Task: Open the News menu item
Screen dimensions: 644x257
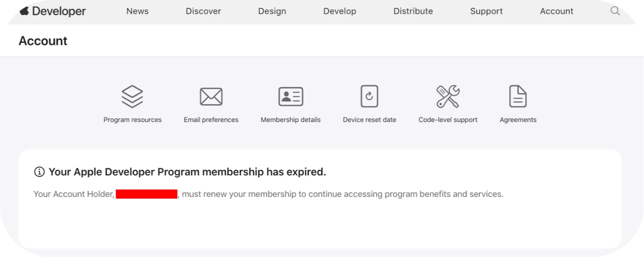Action: point(137,11)
